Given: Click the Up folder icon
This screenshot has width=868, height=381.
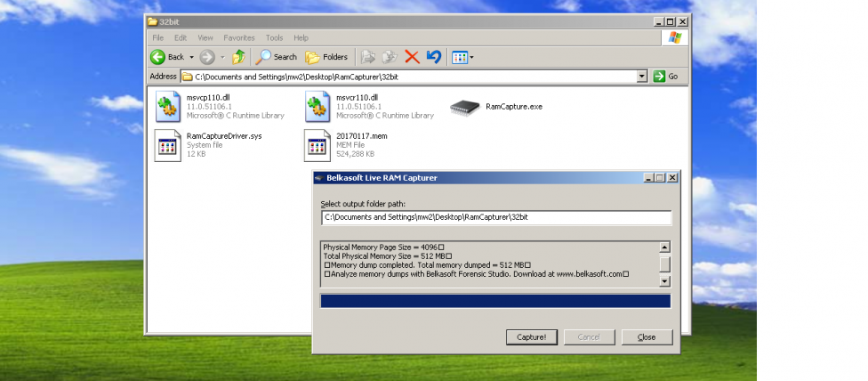Looking at the screenshot, I should tap(238, 57).
